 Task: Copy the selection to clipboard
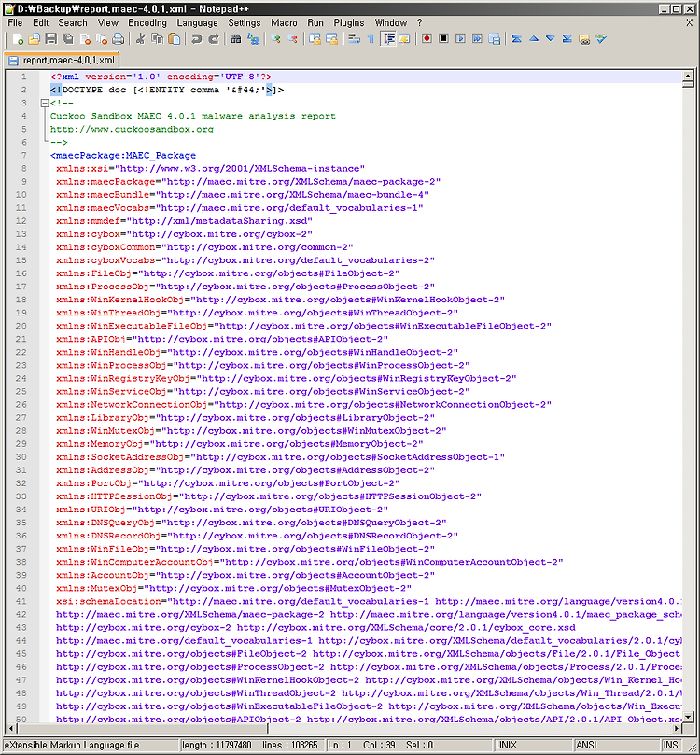pyautogui.click(x=158, y=39)
